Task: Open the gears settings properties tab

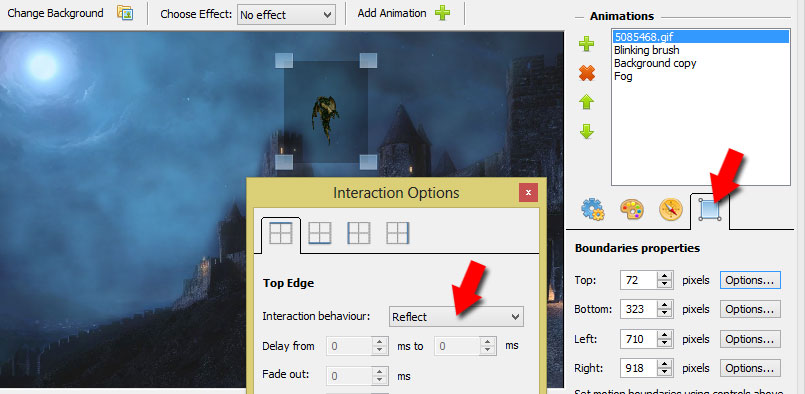Action: pos(592,210)
